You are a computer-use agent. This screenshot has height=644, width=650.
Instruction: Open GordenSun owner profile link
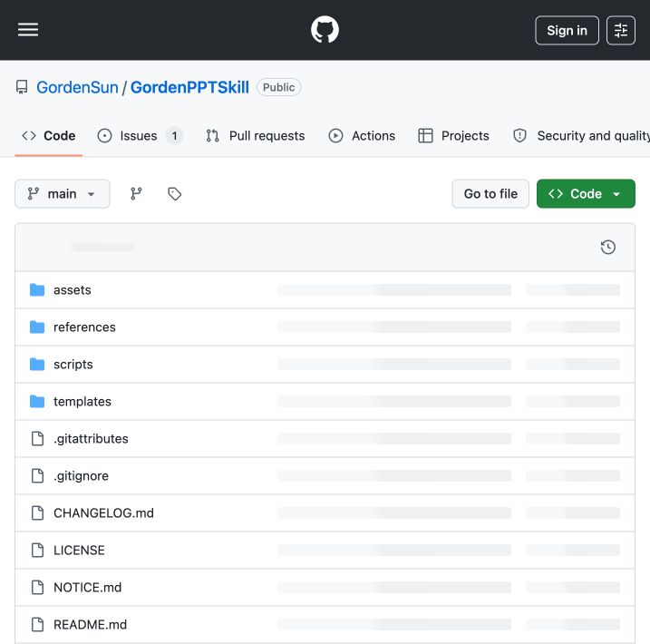coord(77,87)
